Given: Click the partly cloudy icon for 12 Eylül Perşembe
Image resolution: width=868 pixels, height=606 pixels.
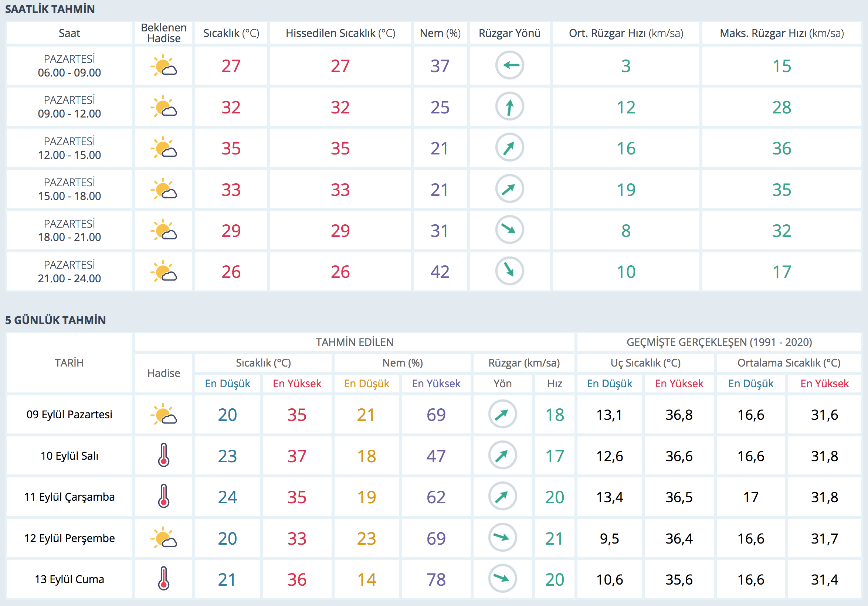Looking at the screenshot, I should click(164, 537).
